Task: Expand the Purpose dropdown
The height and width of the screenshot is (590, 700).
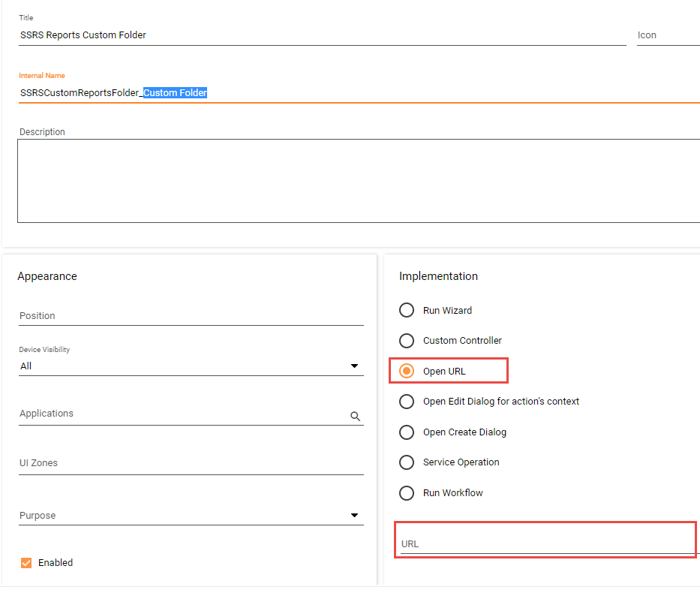Action: pyautogui.click(x=354, y=516)
